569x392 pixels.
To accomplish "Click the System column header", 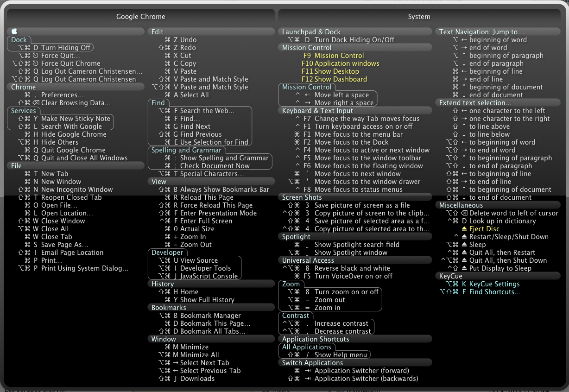I will pos(419,17).
